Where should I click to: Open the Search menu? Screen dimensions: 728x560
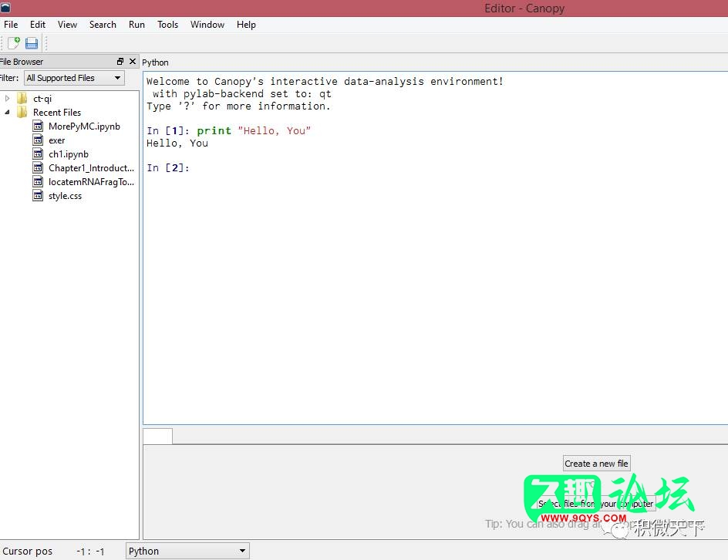(103, 25)
